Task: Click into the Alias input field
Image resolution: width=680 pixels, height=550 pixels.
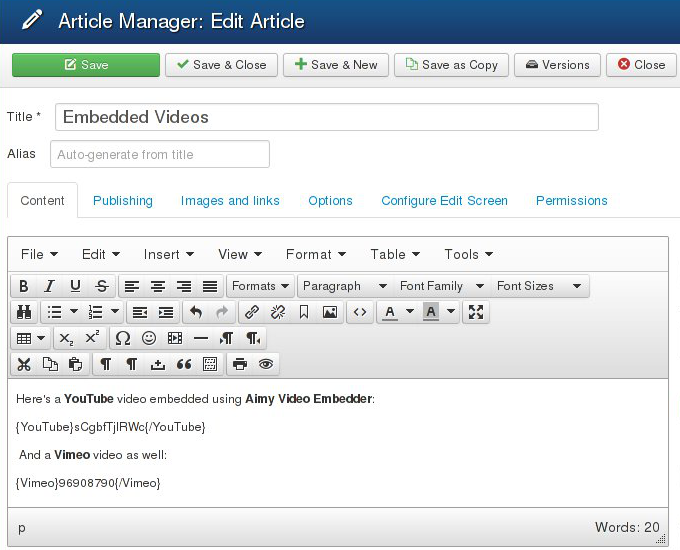Action: point(160,154)
